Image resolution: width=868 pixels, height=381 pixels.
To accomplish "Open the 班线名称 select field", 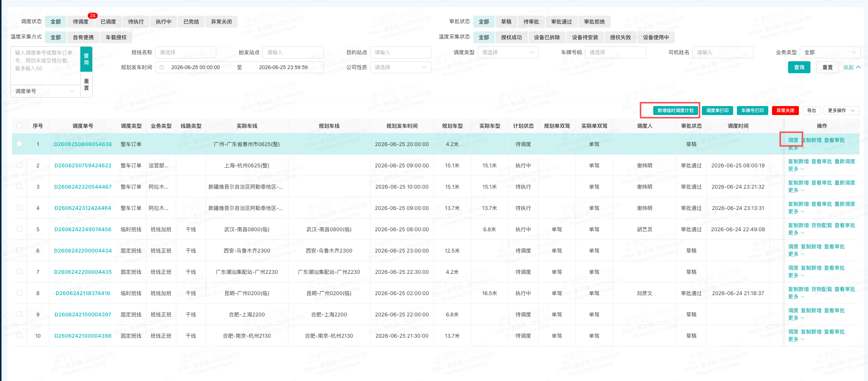I will pyautogui.click(x=186, y=52).
